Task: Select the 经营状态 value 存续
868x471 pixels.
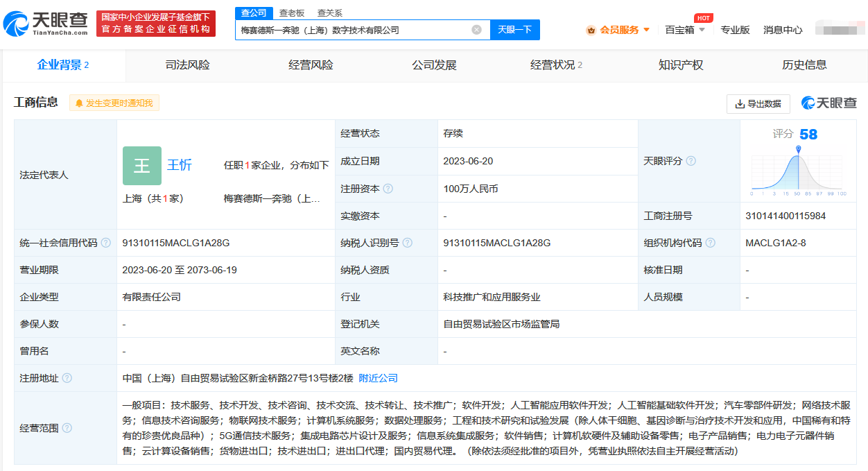Action: coord(453,133)
